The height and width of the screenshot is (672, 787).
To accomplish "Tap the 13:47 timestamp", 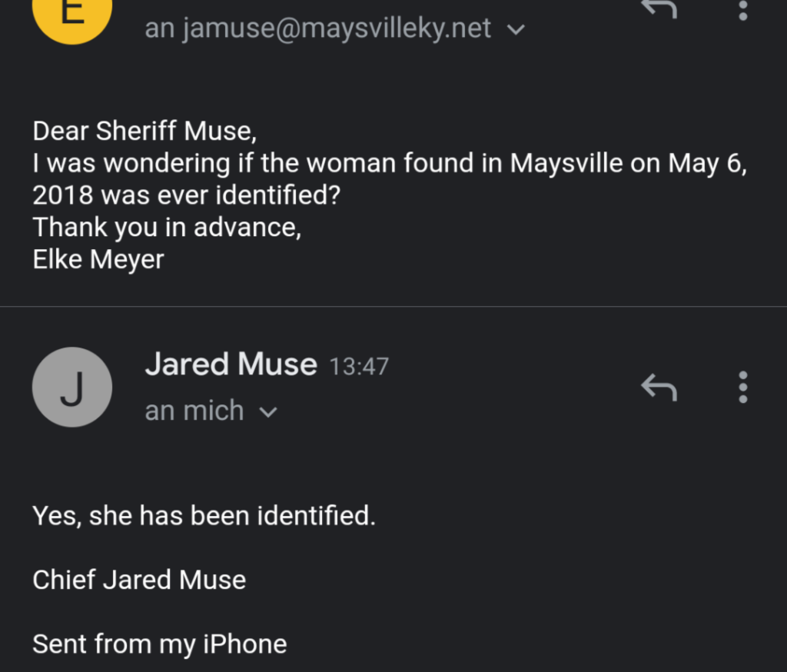I will (x=359, y=366).
